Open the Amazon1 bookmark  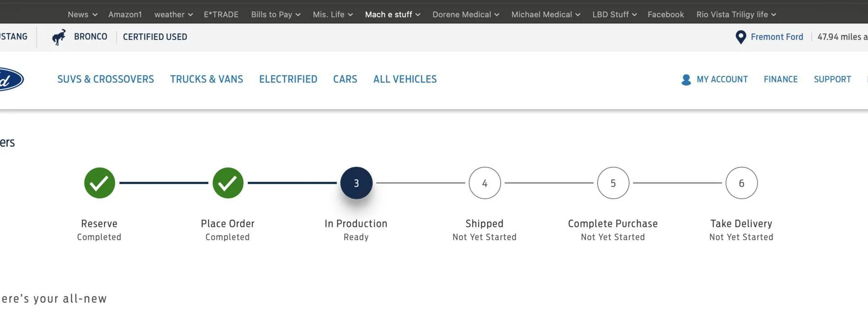click(125, 15)
